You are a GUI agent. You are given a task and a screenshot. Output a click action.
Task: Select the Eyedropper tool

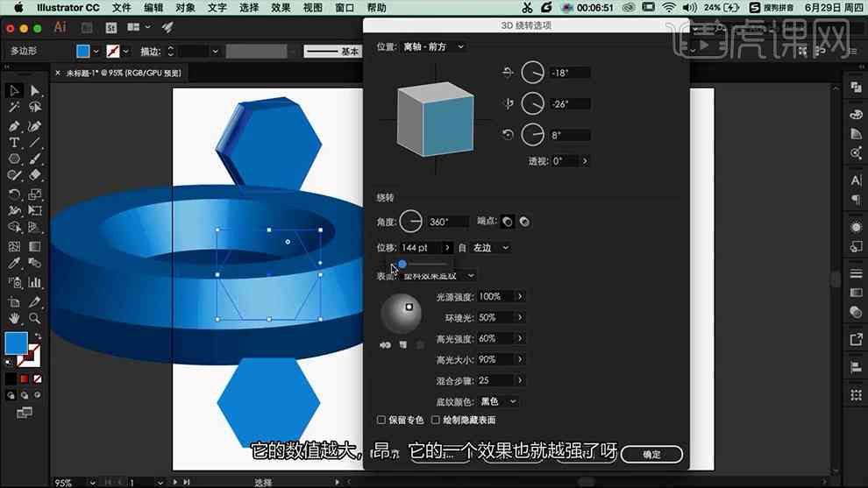[x=14, y=264]
